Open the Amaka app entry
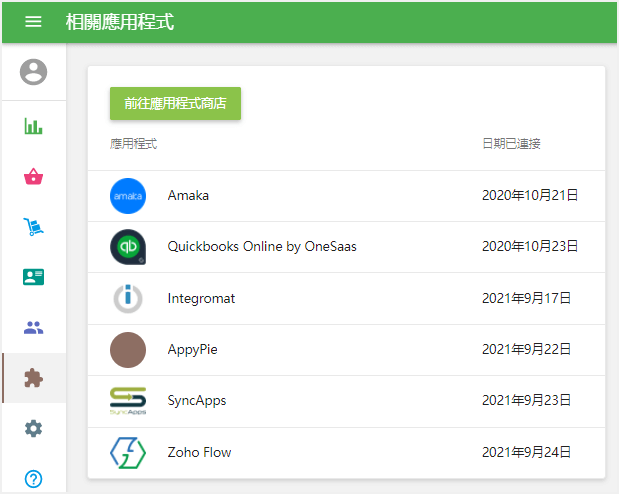 click(x=346, y=196)
